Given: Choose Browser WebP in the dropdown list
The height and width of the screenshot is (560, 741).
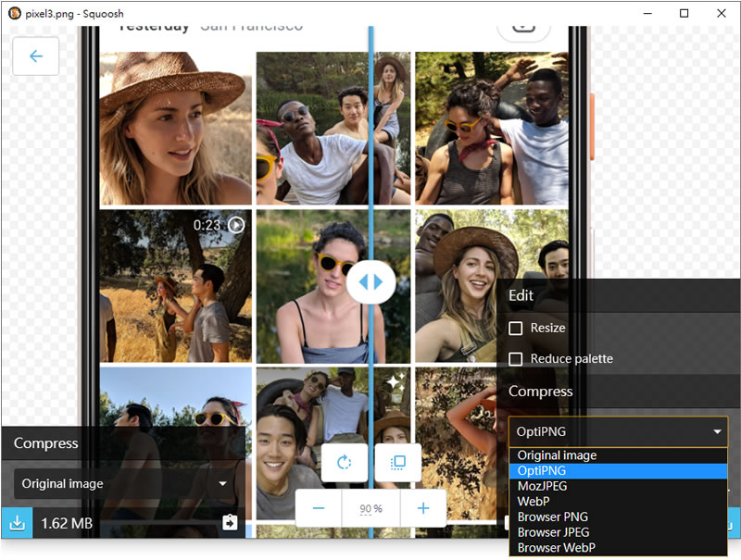Looking at the screenshot, I should click(x=554, y=547).
